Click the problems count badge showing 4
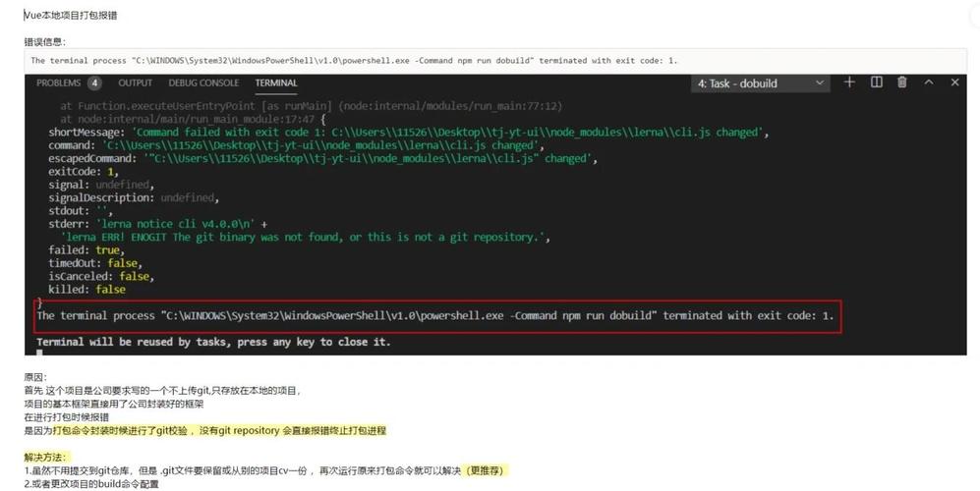The height and width of the screenshot is (491, 980). point(94,83)
